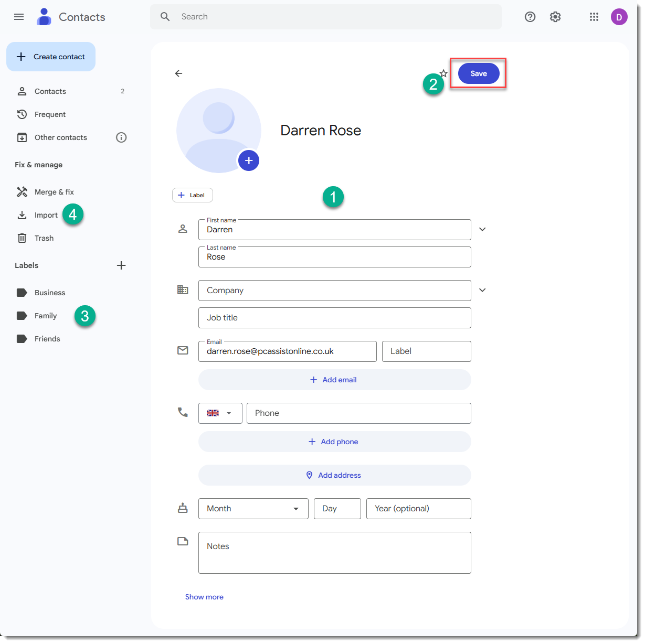Save the contact

pos(478,73)
